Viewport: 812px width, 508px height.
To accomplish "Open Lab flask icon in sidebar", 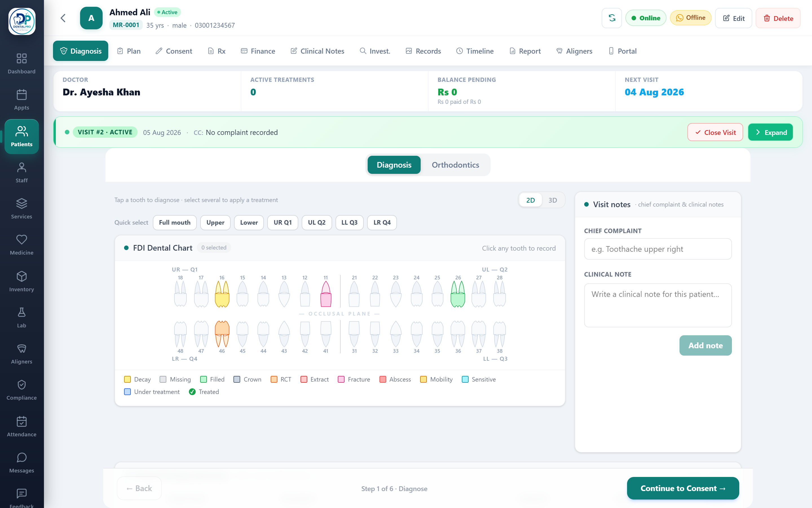I will (21, 317).
